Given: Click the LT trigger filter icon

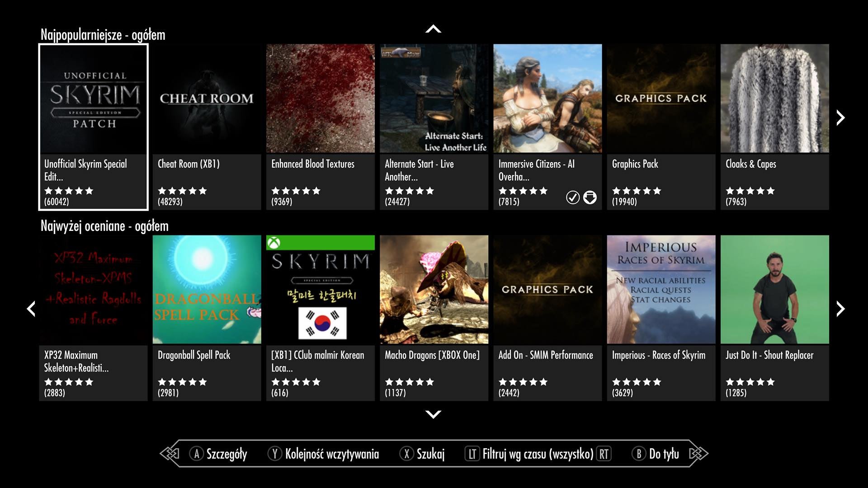Looking at the screenshot, I should click(472, 454).
